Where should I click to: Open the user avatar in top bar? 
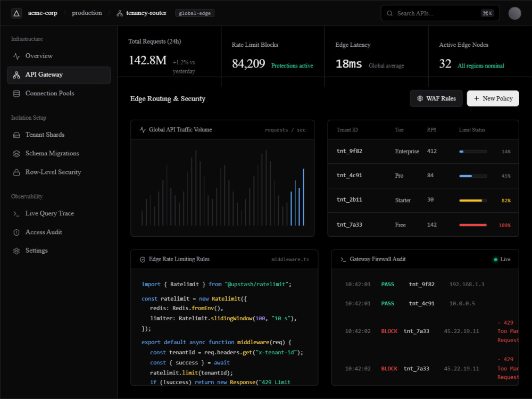(514, 13)
